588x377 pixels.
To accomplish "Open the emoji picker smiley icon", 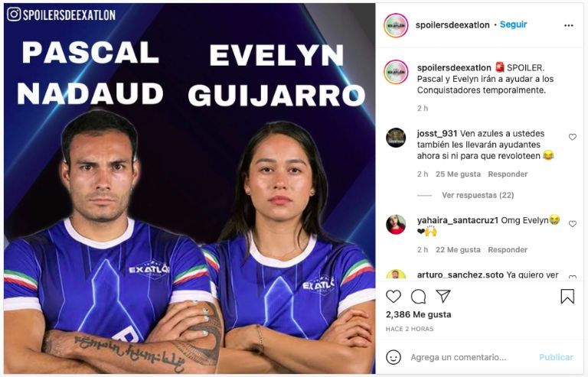I will tap(394, 357).
